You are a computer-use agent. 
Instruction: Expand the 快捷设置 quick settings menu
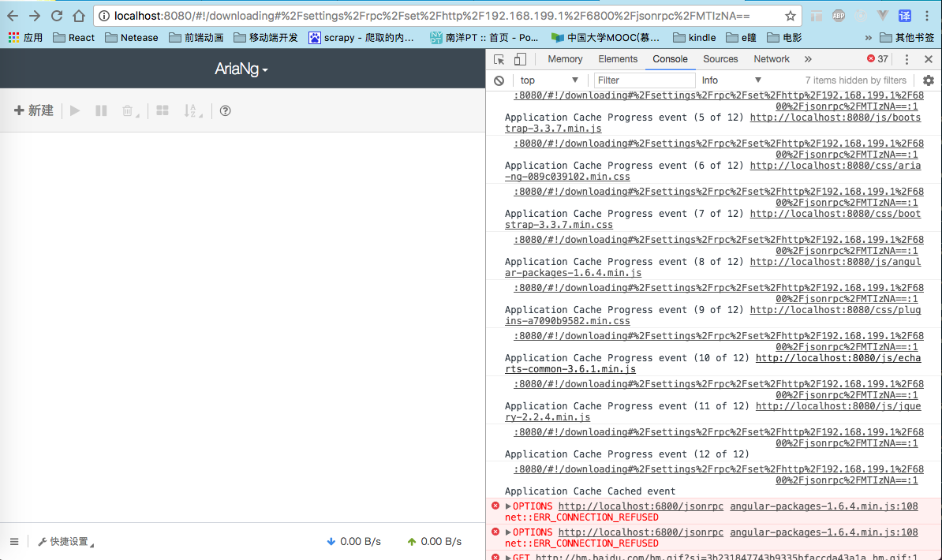pyautogui.click(x=64, y=541)
